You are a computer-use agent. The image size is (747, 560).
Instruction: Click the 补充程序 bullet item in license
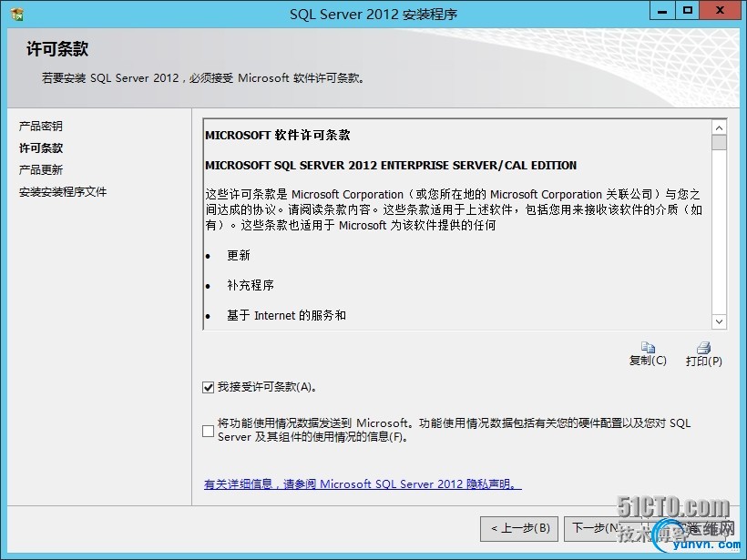(x=251, y=285)
